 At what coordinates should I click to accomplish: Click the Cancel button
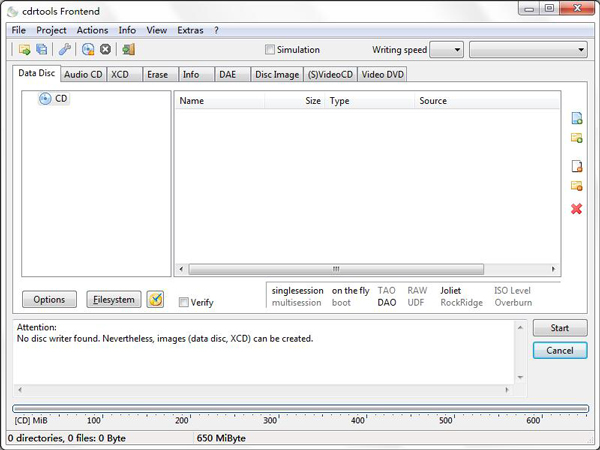click(x=560, y=351)
